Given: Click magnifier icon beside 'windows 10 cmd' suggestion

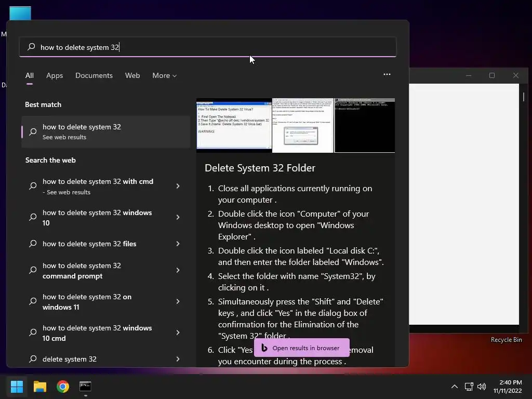Looking at the screenshot, I should pos(33,332).
